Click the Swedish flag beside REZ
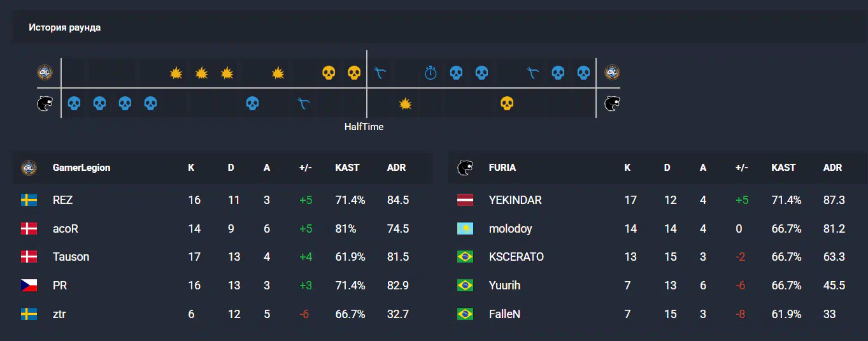868x341 pixels. click(29, 200)
